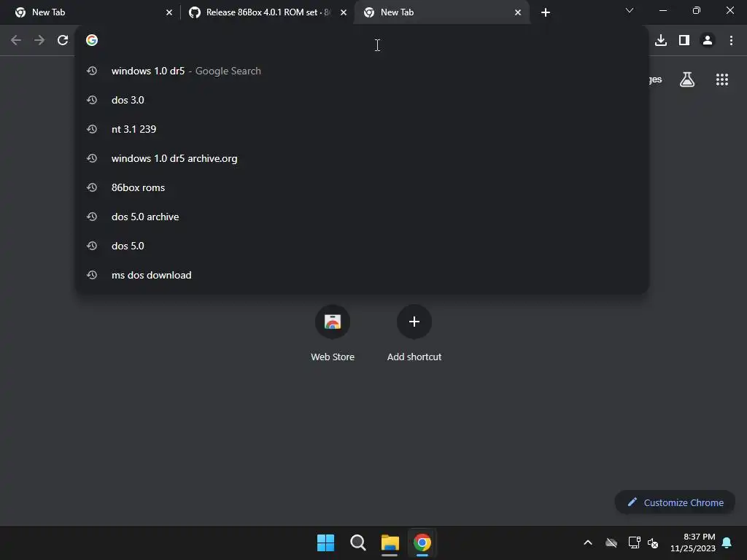The width and height of the screenshot is (747, 560).
Task: Select suggestion 'dos 3.0'
Action: click(362, 100)
